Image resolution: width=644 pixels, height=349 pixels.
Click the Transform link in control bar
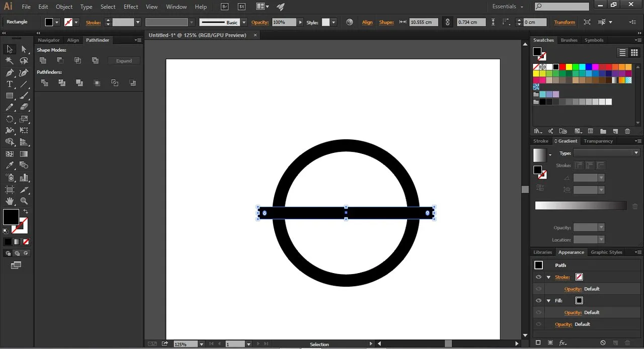pyautogui.click(x=565, y=22)
